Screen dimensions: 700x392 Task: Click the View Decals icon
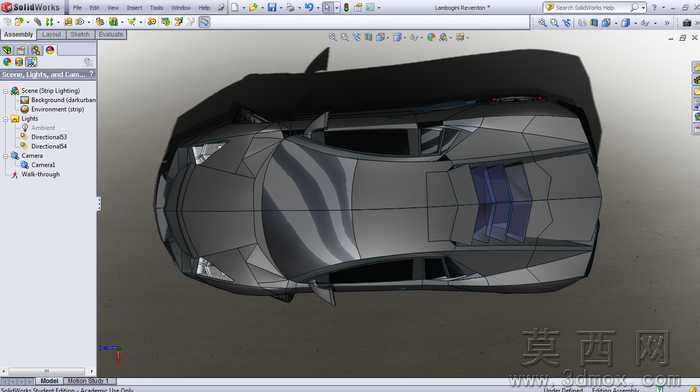click(19, 62)
